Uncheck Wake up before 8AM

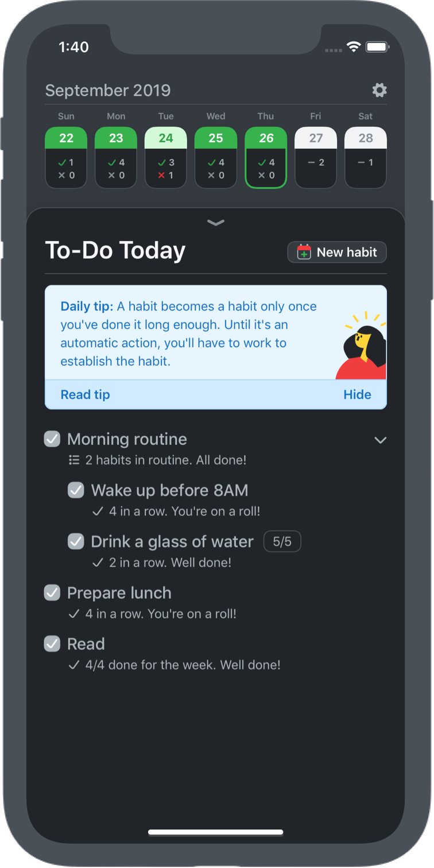(75, 490)
